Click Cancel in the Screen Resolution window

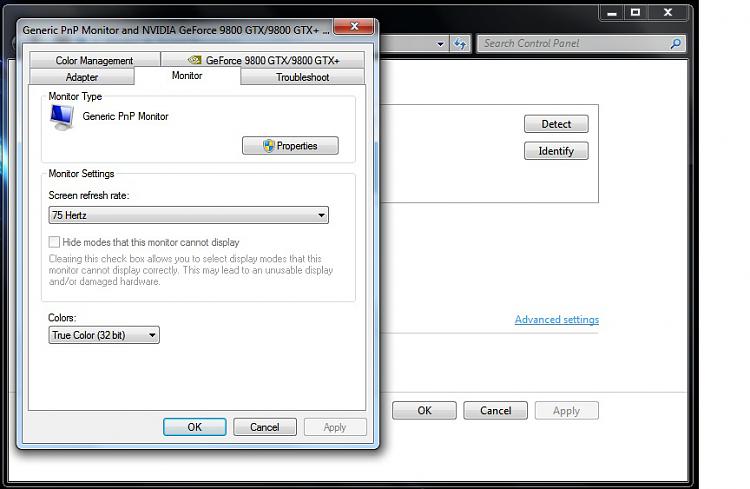pyautogui.click(x=496, y=411)
